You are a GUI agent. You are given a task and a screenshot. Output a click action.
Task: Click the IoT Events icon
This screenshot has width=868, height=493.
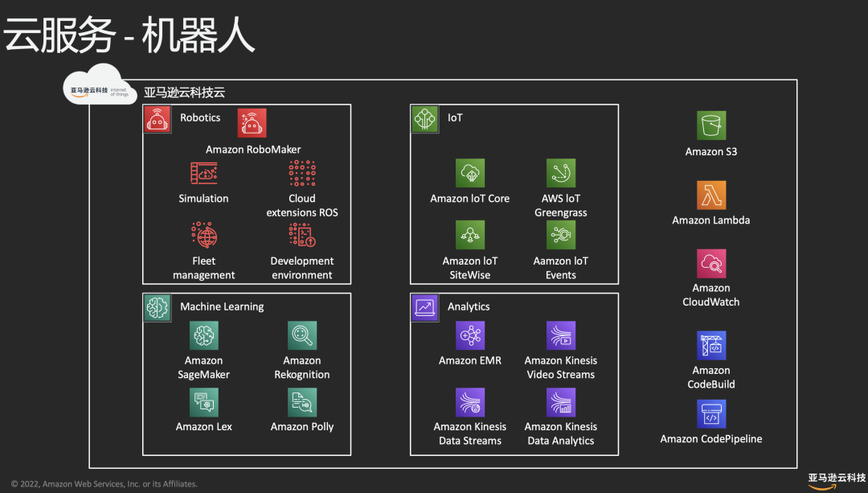(x=561, y=235)
